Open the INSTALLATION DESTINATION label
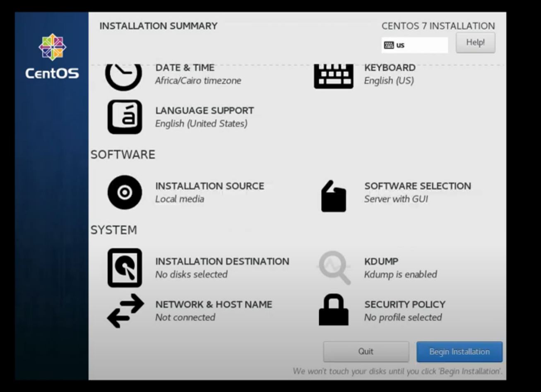Viewport: 541px width, 392px height. (x=222, y=262)
